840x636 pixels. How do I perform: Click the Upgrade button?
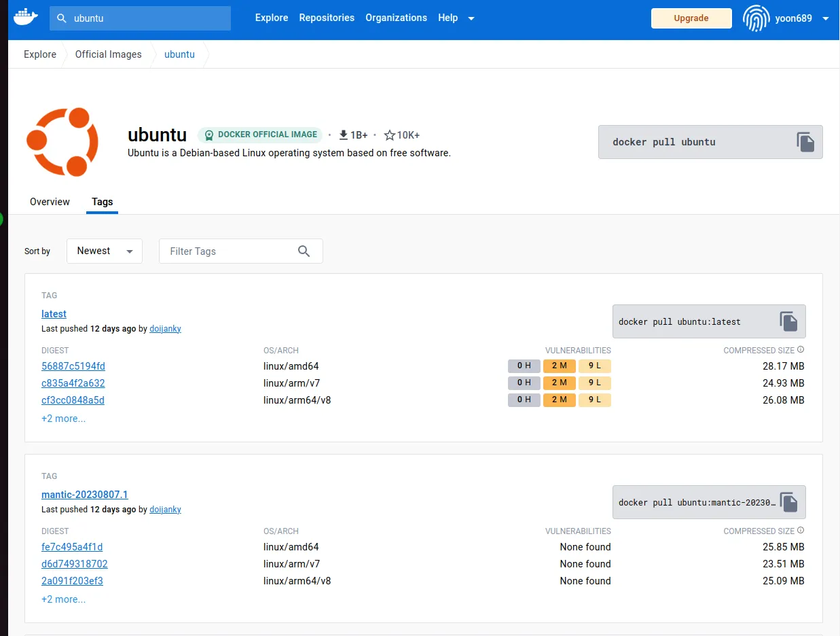coord(691,18)
